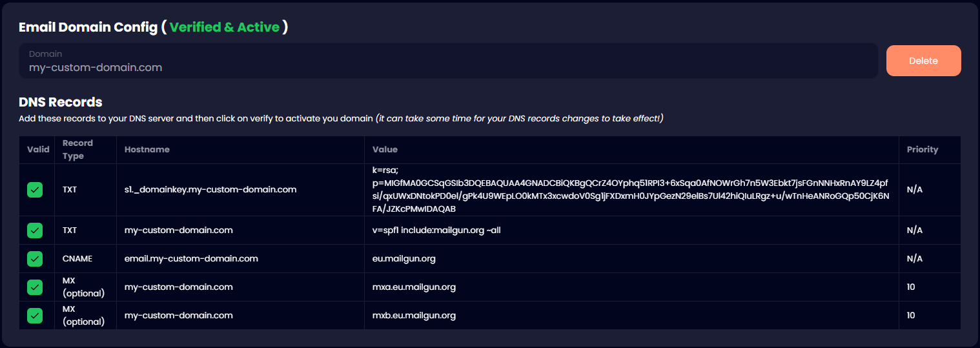The width and height of the screenshot is (980, 348).
Task: Click the Value column header
Action: pyautogui.click(x=385, y=149)
